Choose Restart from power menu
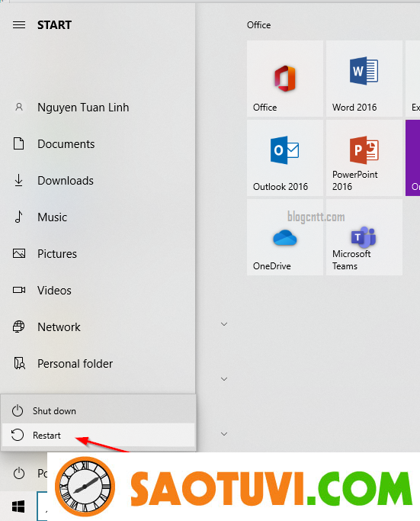The height and width of the screenshot is (521, 420). 98,435
